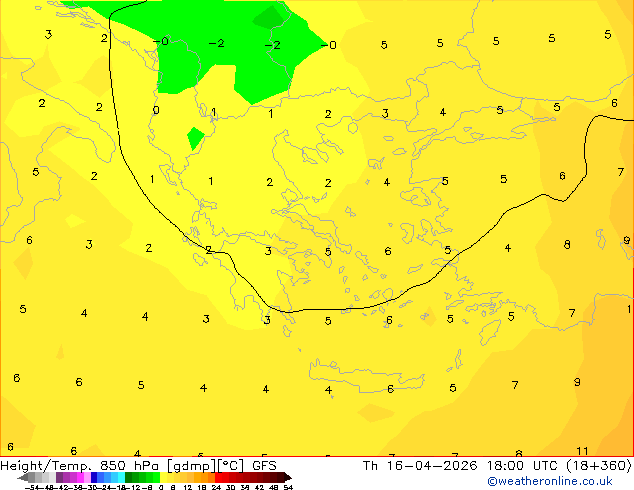Click the chart title 'Height/Temp. 850 hPa'
Image resolution: width=634 pixels, height=490 pixels.
pos(82,466)
